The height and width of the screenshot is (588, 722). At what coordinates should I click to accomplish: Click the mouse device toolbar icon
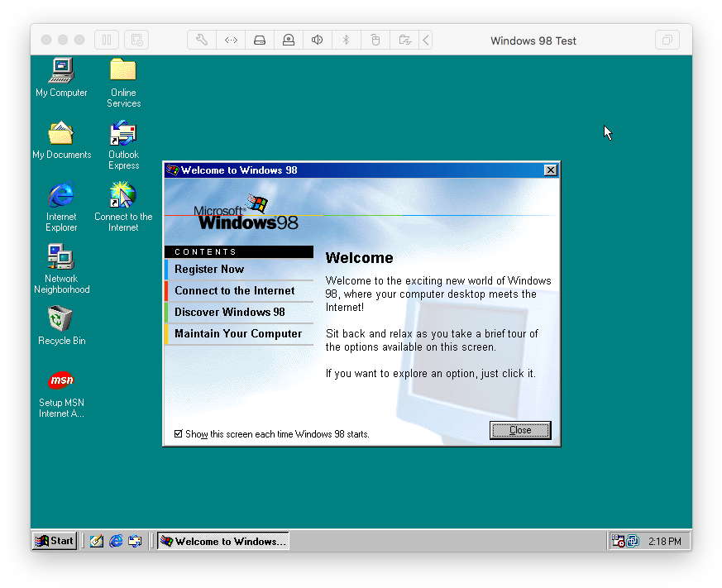[x=375, y=40]
